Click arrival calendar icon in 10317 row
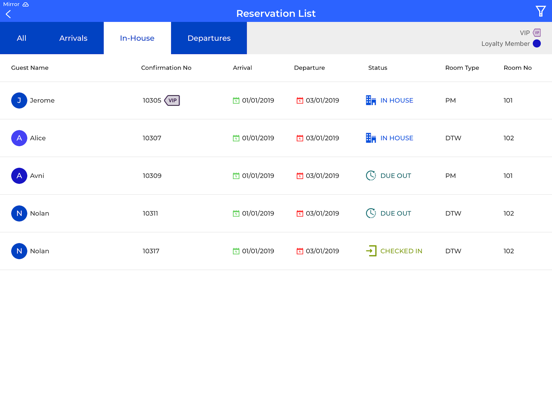The width and height of the screenshot is (552, 414). tap(236, 251)
